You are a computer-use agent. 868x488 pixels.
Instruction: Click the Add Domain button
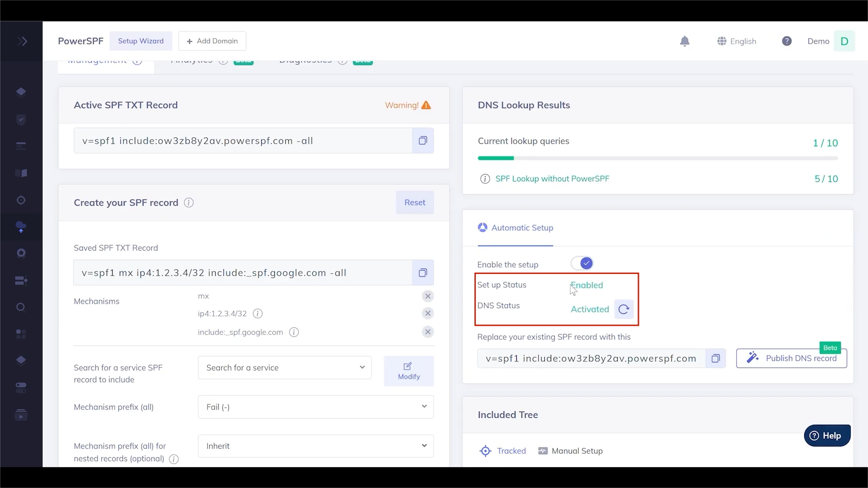point(212,41)
